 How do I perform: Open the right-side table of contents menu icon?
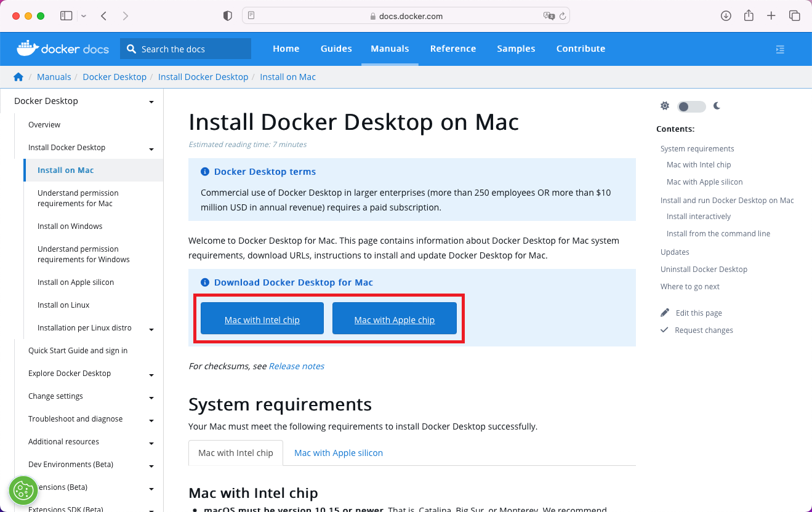pos(780,49)
